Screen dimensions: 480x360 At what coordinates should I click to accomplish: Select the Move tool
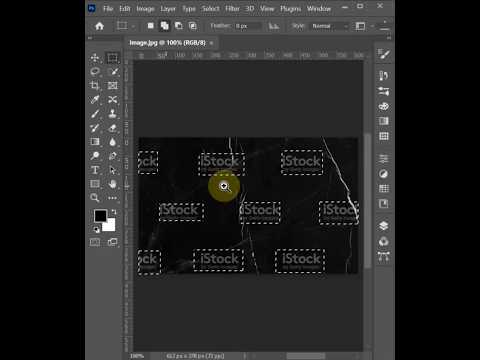click(x=95, y=58)
